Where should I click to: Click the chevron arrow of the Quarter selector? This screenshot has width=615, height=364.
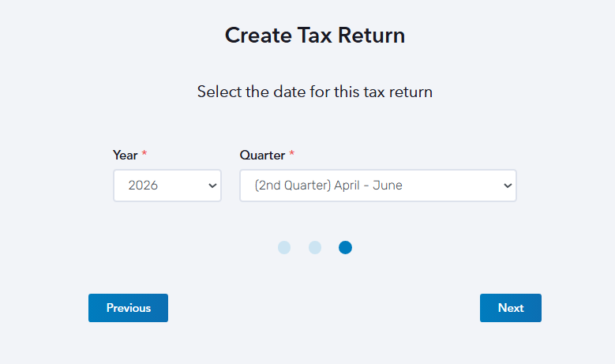(507, 186)
